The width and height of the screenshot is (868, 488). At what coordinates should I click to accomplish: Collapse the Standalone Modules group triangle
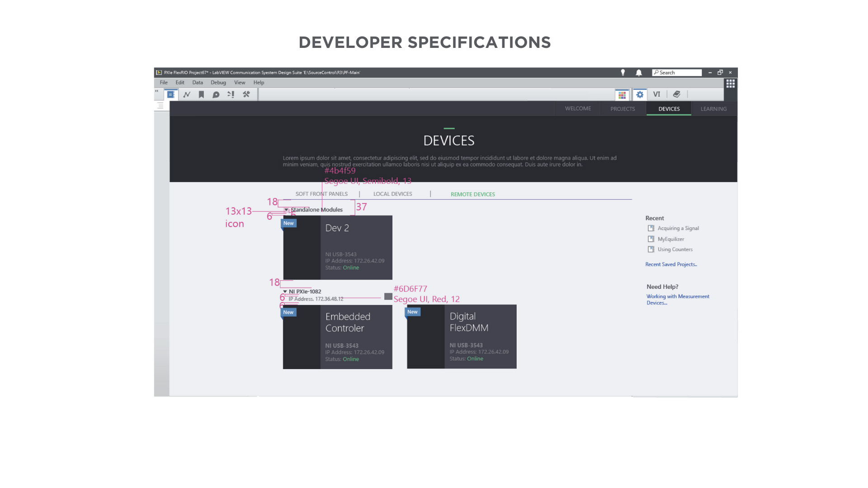pyautogui.click(x=286, y=210)
